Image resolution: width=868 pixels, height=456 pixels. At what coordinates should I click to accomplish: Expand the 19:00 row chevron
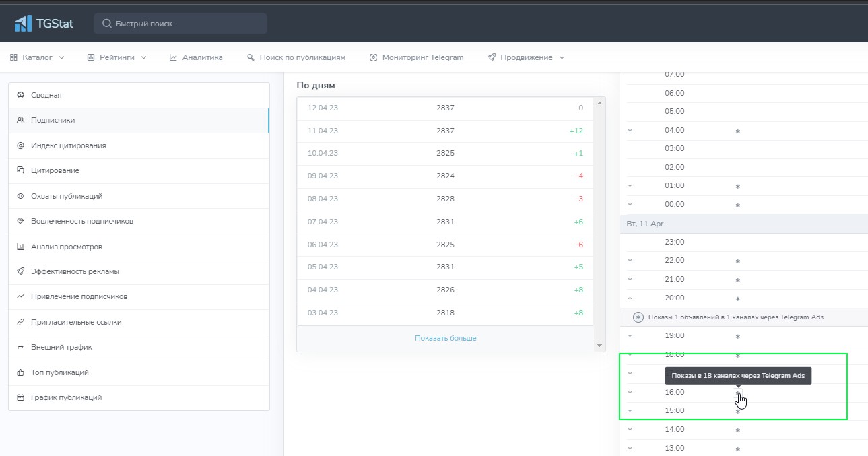(x=630, y=335)
